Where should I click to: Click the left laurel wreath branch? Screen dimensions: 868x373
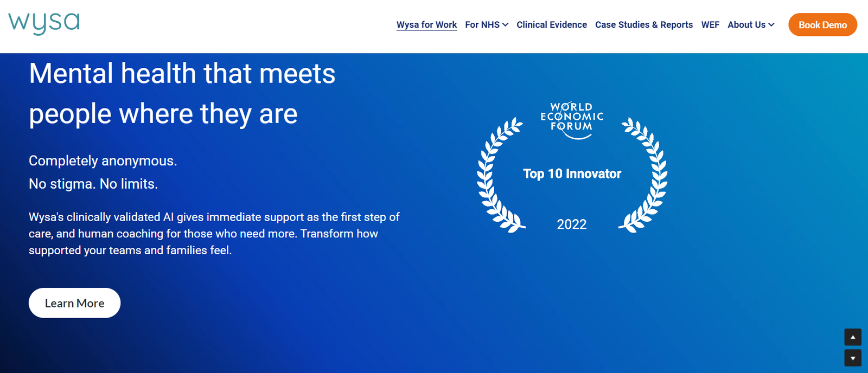(496, 176)
